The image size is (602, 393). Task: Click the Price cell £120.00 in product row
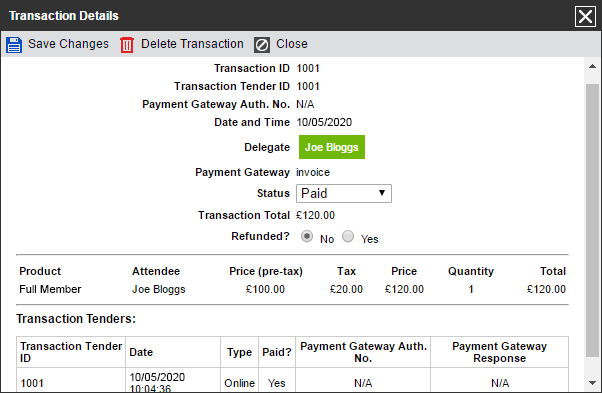[404, 289]
